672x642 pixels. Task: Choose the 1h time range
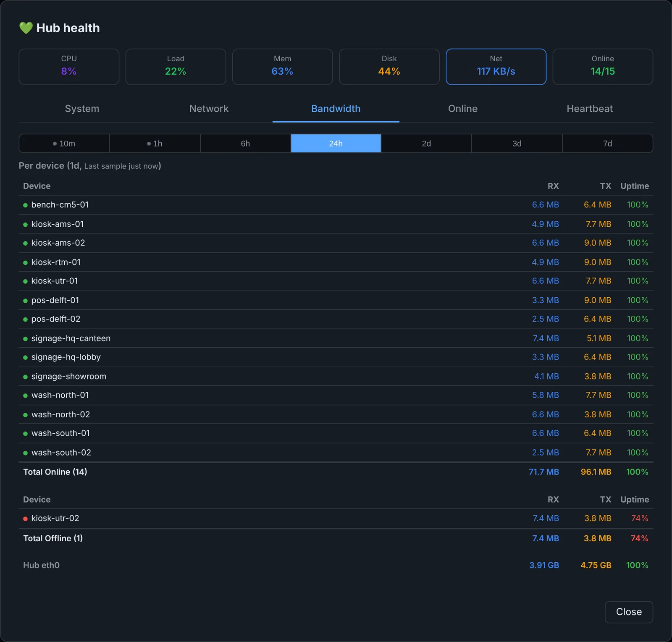155,144
